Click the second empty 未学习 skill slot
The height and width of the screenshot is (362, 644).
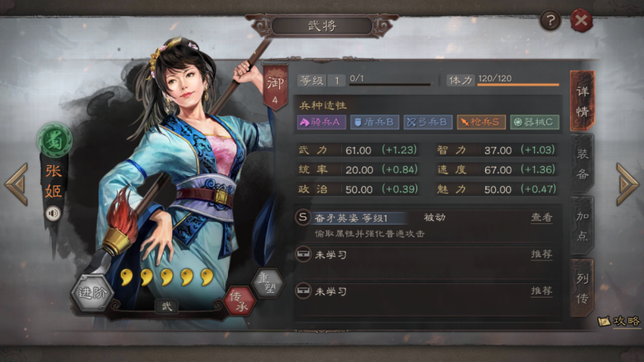click(426, 291)
